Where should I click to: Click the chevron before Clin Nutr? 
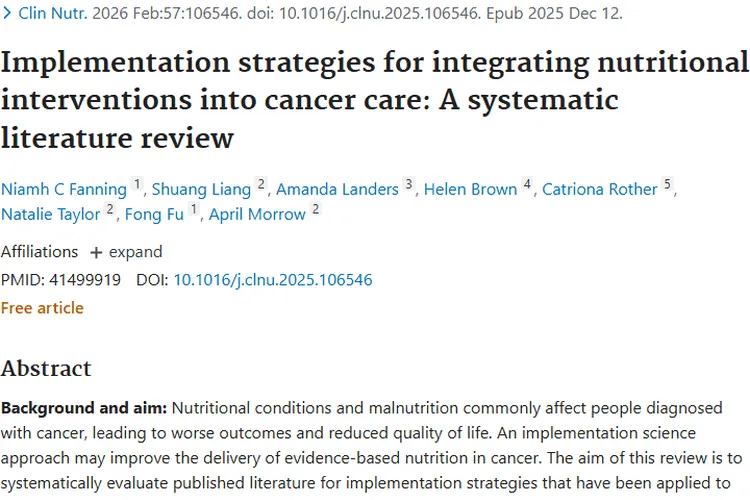click(8, 13)
